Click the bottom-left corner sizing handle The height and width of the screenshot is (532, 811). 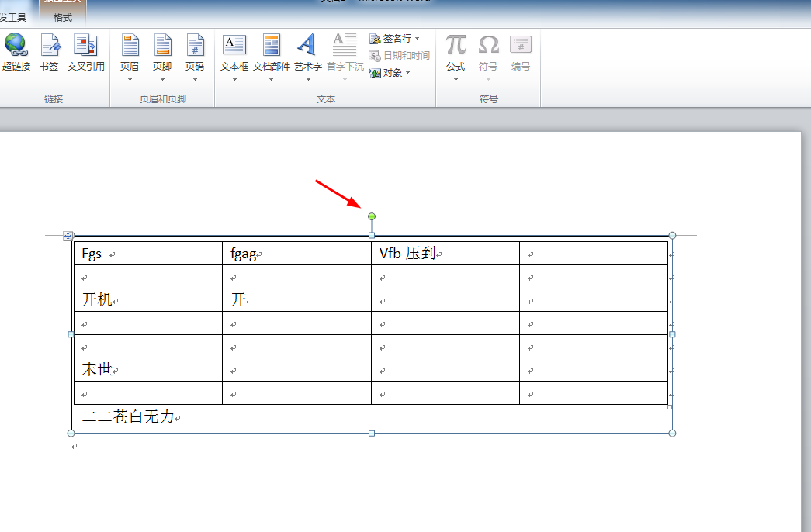pyautogui.click(x=71, y=434)
